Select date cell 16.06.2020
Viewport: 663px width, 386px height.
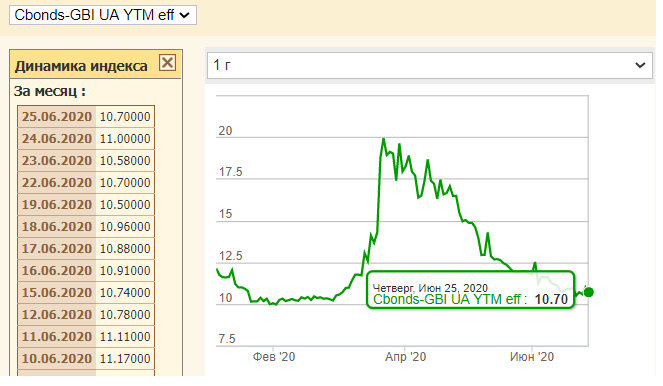(x=57, y=271)
